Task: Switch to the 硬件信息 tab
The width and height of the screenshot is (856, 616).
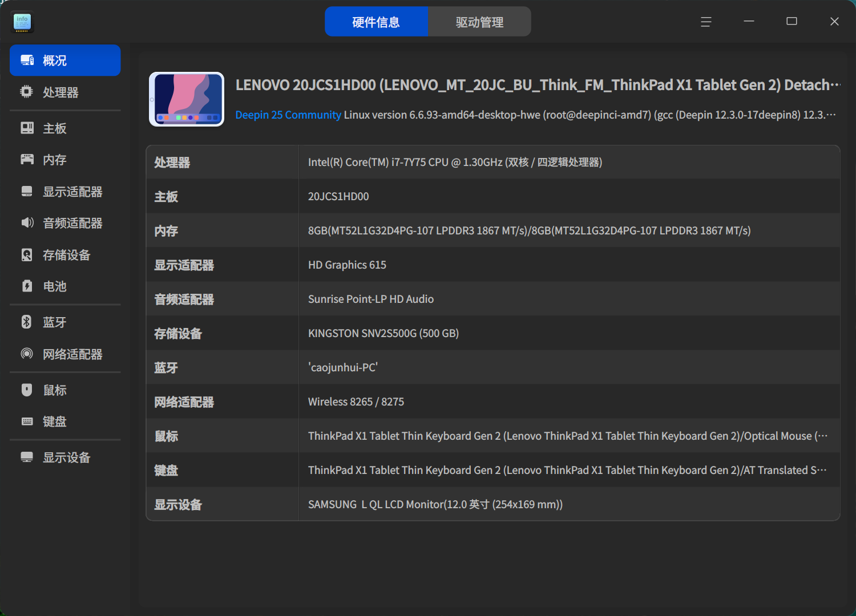Action: point(376,22)
